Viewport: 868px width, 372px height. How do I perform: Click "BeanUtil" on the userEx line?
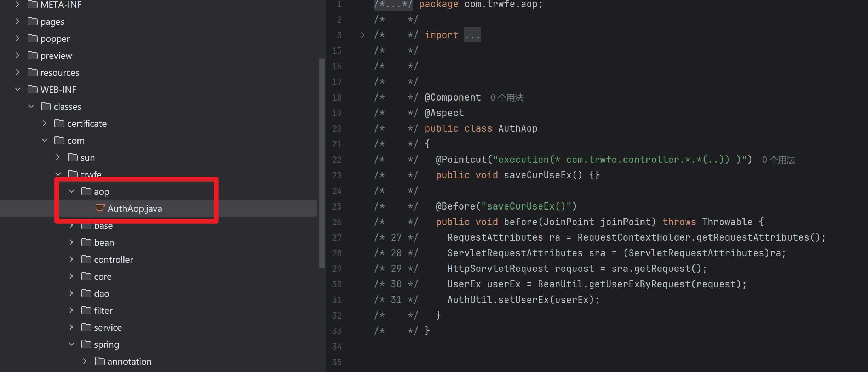(560, 284)
